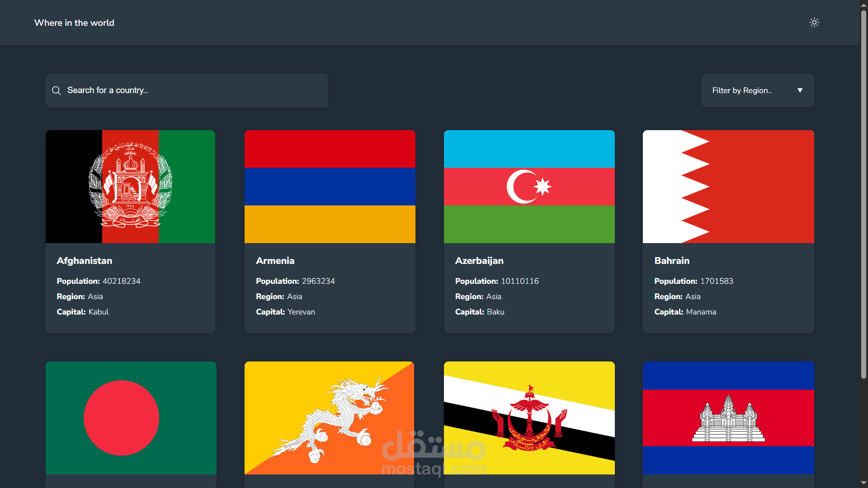Click the vertical scrollbar thumb
The image size is (868, 488).
coord(863,194)
